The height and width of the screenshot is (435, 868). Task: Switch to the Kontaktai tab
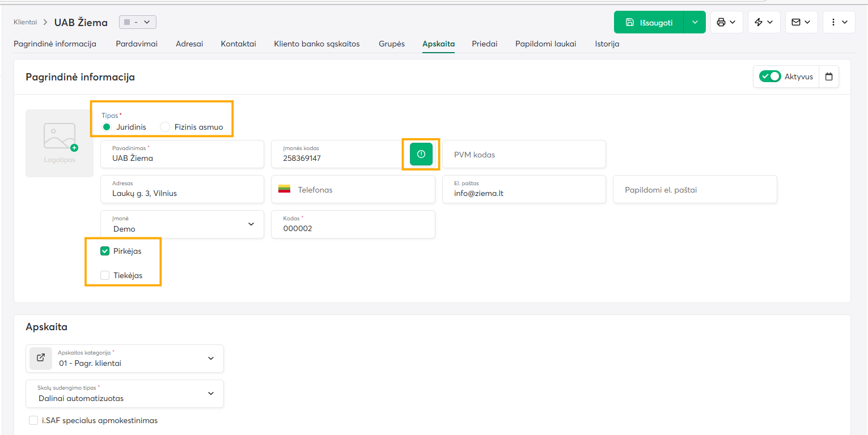tap(238, 44)
